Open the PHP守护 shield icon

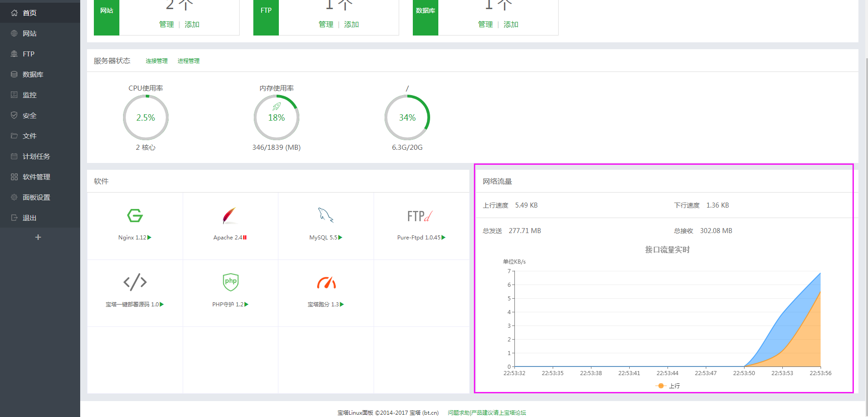pyautogui.click(x=231, y=282)
